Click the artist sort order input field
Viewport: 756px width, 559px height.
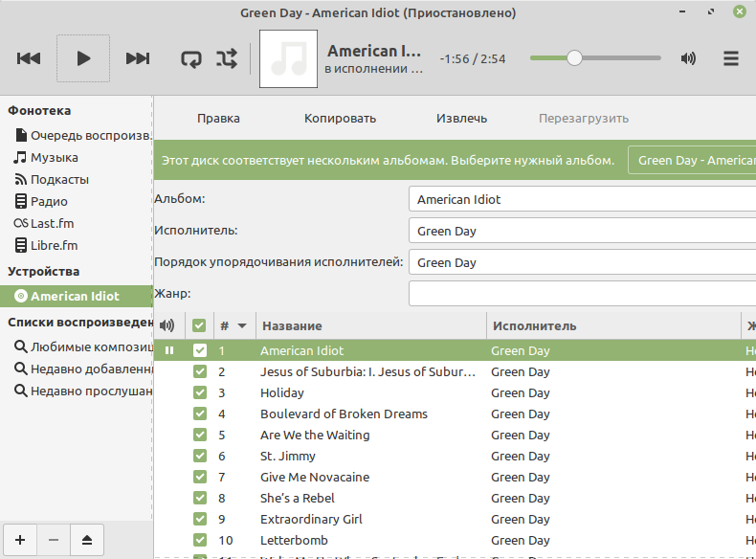(583, 262)
